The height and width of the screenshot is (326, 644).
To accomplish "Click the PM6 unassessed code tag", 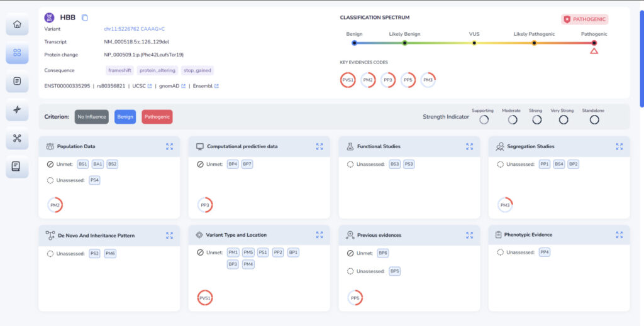I will (x=110, y=253).
